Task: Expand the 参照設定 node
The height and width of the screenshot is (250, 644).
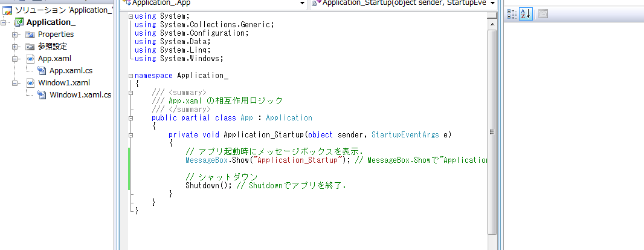Action: 14,47
